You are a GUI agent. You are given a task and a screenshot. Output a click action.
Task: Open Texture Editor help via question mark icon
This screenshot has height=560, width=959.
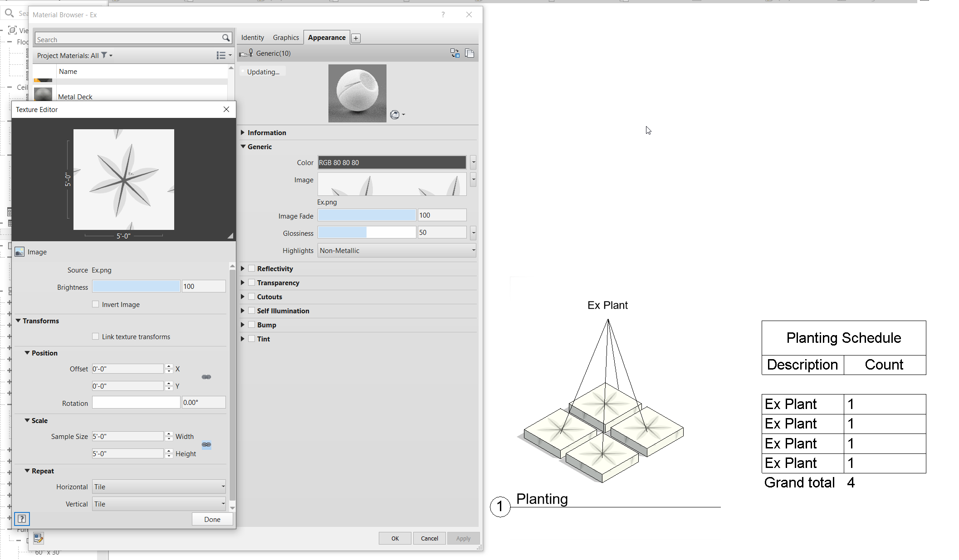click(22, 519)
